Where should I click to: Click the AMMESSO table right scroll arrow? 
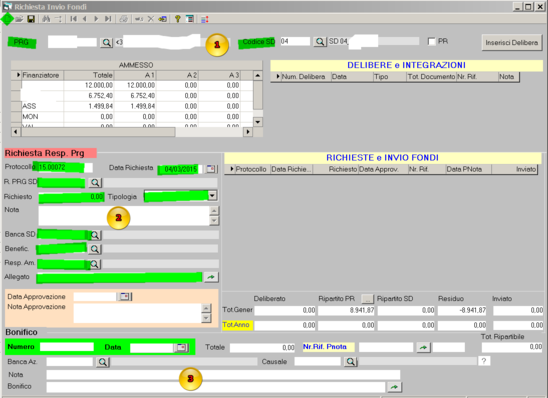click(248, 132)
